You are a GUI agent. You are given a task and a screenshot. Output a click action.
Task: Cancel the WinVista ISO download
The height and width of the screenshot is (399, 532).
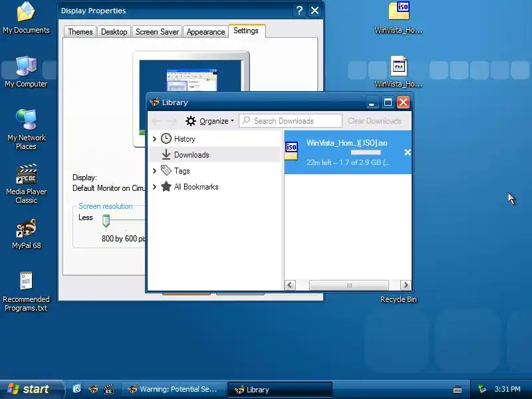point(407,152)
